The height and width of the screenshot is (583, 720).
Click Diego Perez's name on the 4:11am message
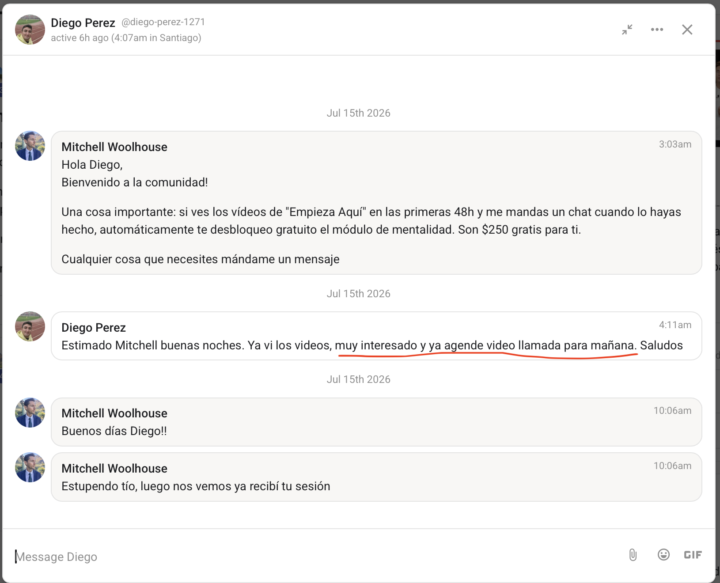(x=94, y=327)
